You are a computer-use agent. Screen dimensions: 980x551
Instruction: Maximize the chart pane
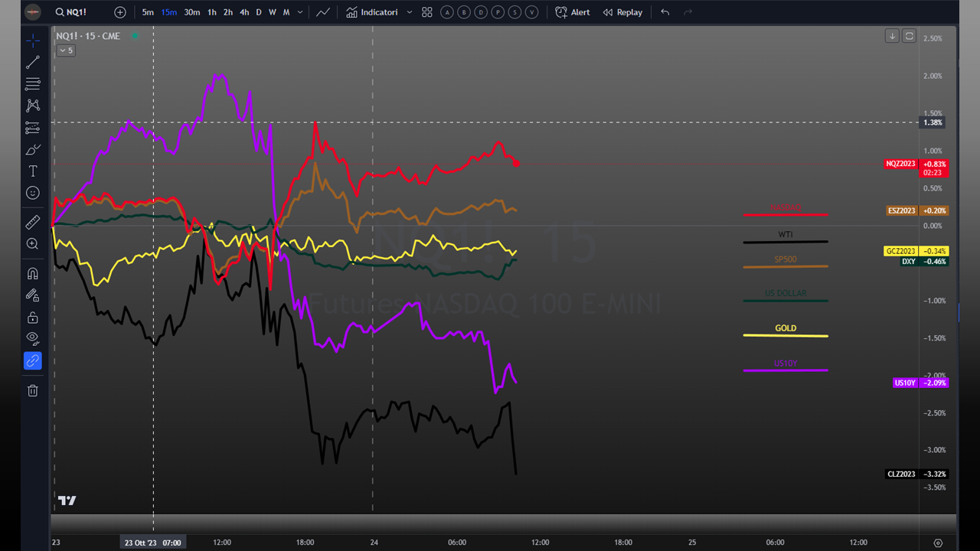coord(909,36)
